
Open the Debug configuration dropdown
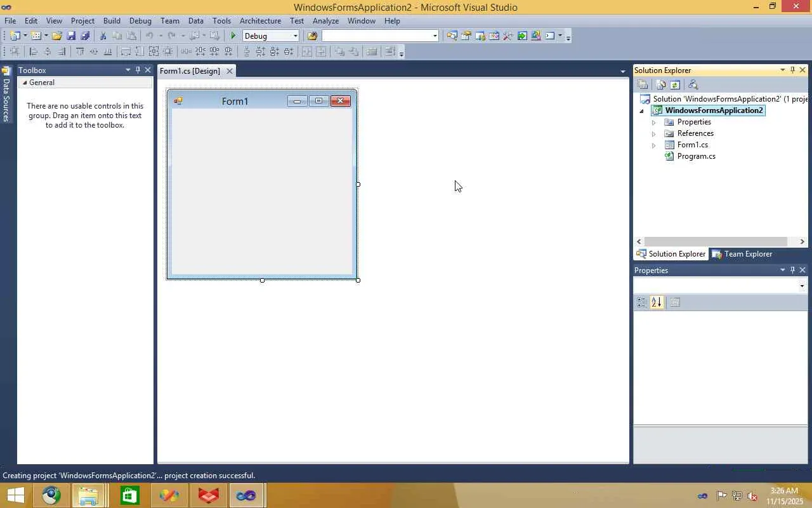click(295, 36)
